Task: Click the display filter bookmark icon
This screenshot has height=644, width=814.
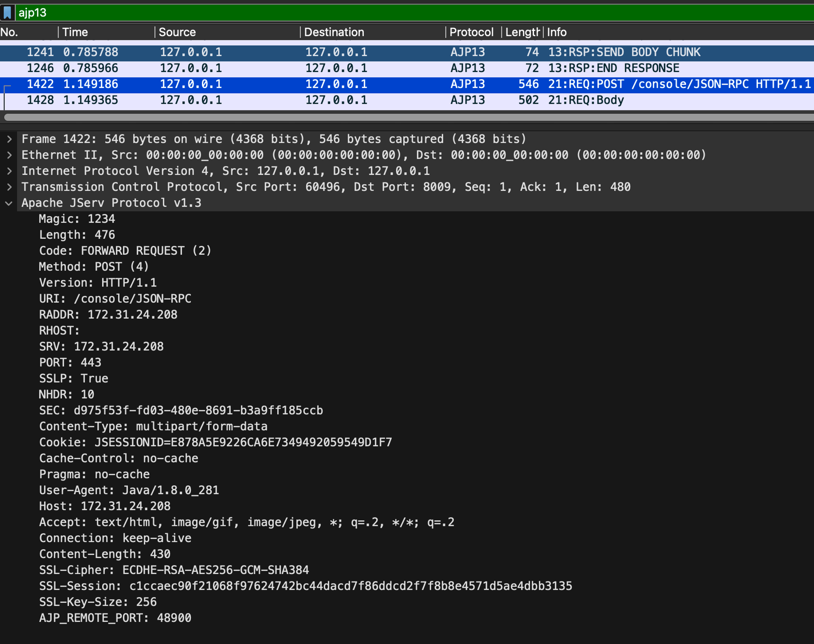Action: [x=7, y=13]
